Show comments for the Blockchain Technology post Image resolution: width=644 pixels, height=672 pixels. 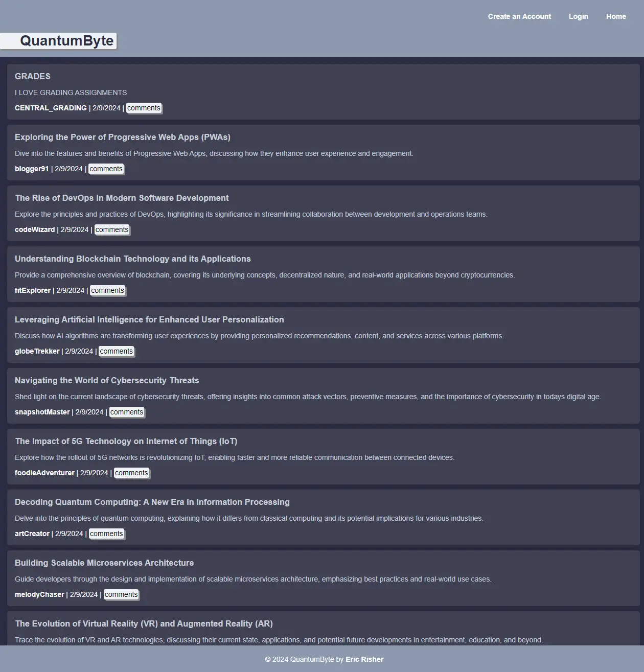pyautogui.click(x=107, y=290)
